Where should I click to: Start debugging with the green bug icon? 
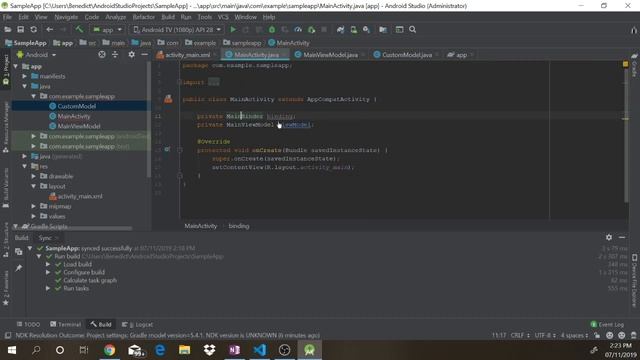(x=272, y=30)
